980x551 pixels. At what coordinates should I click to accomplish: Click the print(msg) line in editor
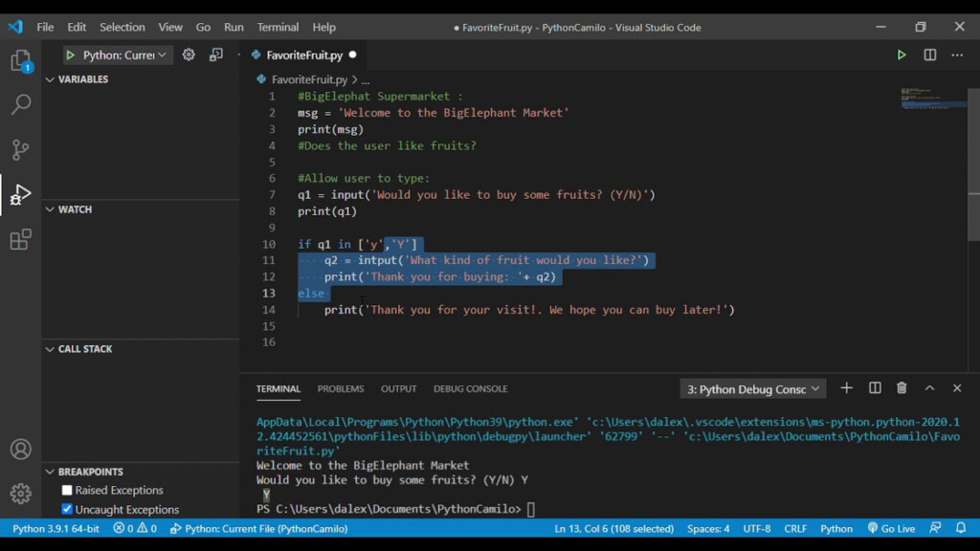(x=330, y=129)
